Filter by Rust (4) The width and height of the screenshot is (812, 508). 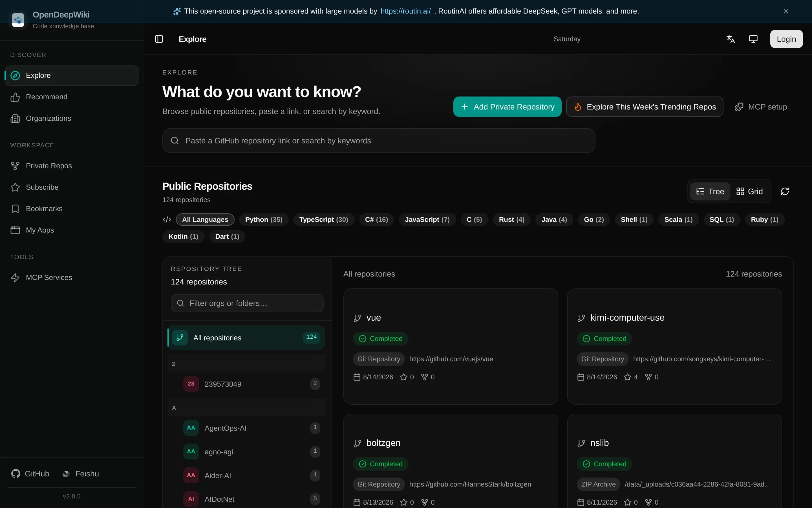pyautogui.click(x=511, y=219)
